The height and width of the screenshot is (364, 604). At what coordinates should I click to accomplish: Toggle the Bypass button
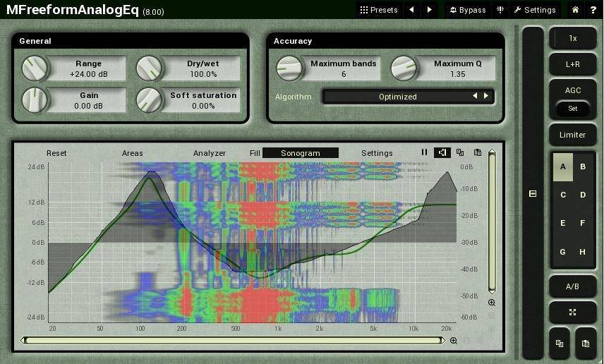click(x=468, y=10)
